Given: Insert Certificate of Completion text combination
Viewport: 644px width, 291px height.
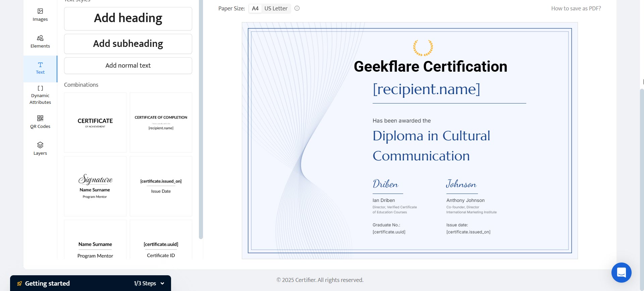Looking at the screenshot, I should 161,123.
